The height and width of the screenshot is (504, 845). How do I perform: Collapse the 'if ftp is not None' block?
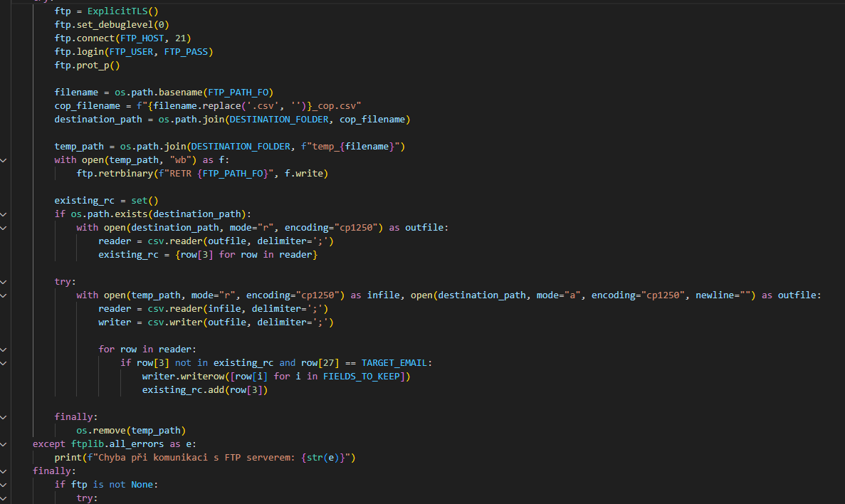pos(4,485)
